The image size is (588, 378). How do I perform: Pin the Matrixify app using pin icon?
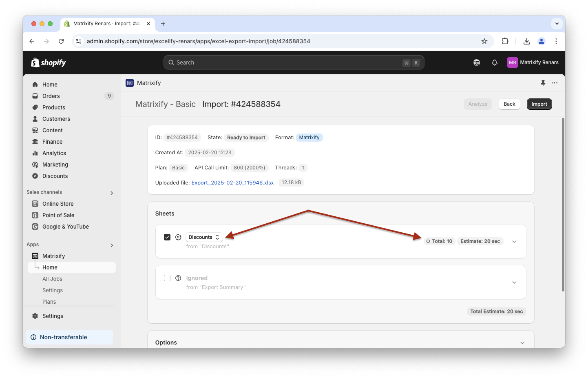(x=543, y=83)
